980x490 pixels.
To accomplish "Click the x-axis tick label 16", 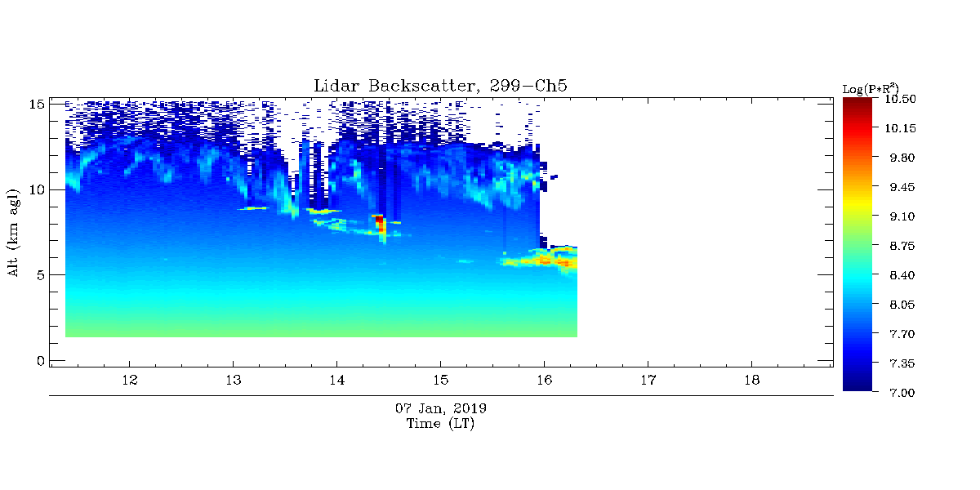I will [x=544, y=381].
